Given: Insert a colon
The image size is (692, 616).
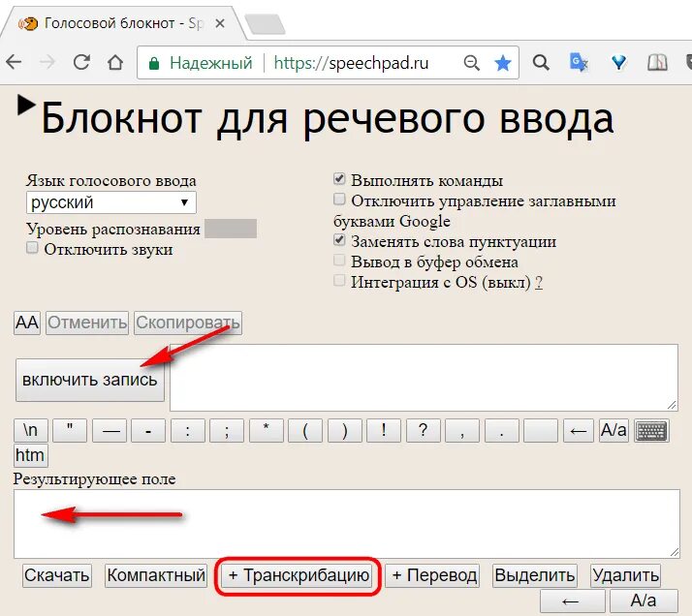Looking at the screenshot, I should tap(188, 430).
